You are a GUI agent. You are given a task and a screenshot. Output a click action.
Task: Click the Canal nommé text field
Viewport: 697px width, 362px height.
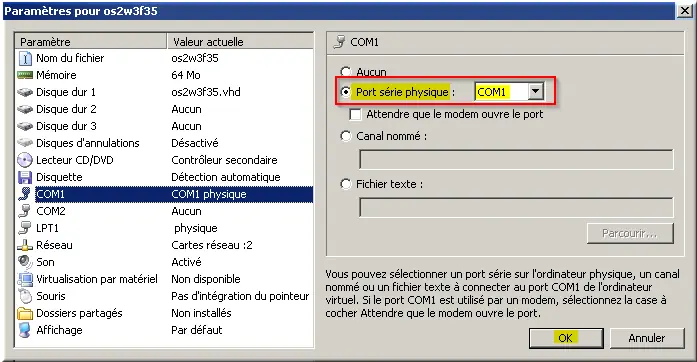click(x=516, y=160)
